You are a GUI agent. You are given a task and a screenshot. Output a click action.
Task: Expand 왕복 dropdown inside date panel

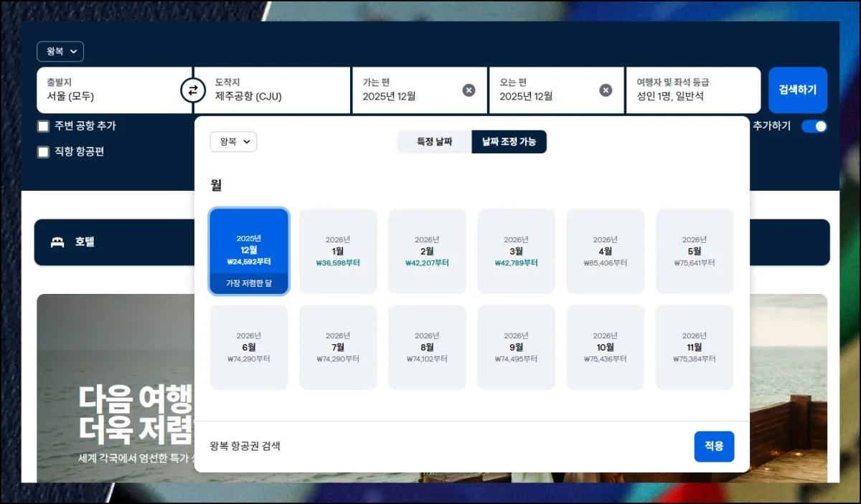click(233, 142)
